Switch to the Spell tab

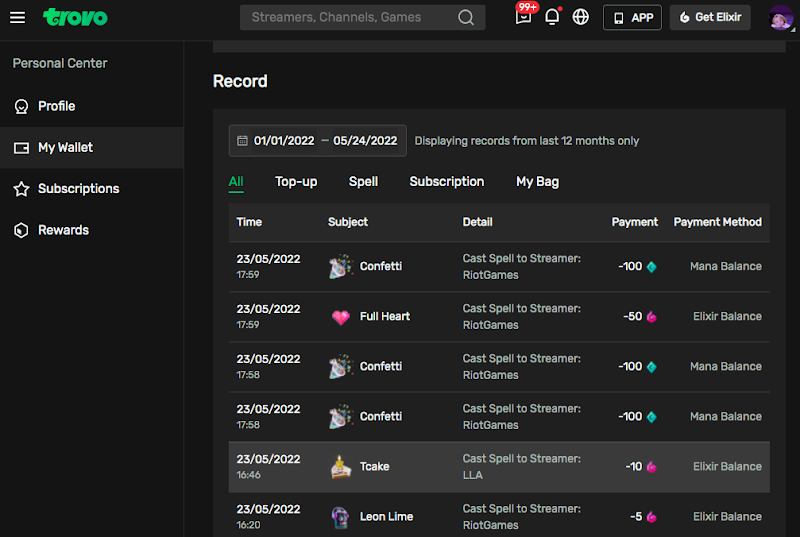(x=363, y=181)
